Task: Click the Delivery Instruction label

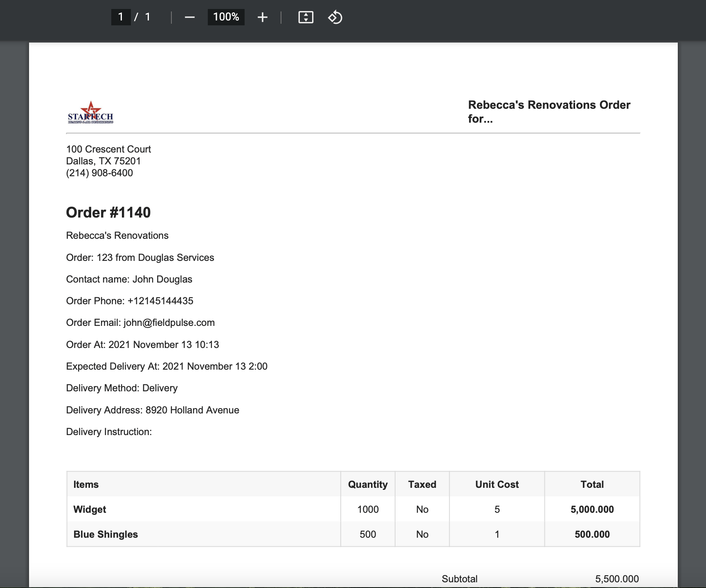Action: click(x=109, y=432)
